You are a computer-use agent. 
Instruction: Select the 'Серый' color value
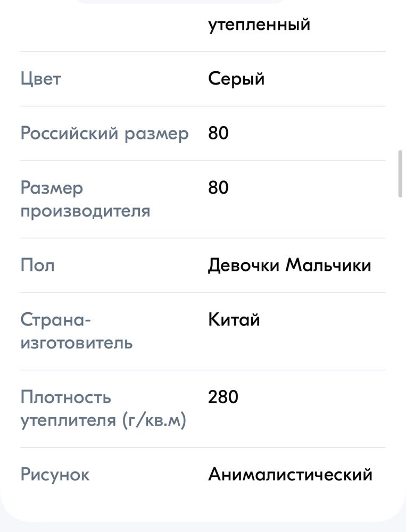pos(236,79)
